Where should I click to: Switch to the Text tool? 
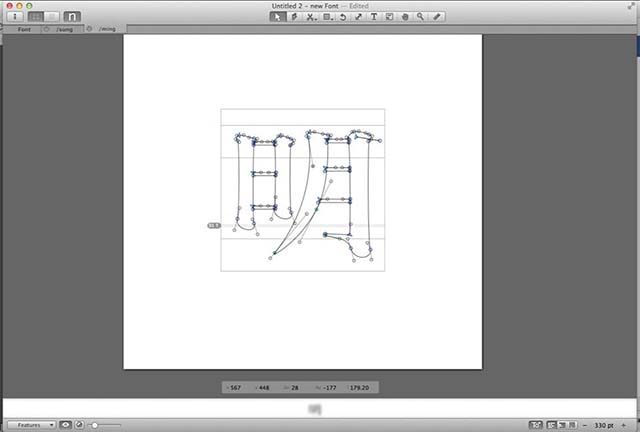373,17
